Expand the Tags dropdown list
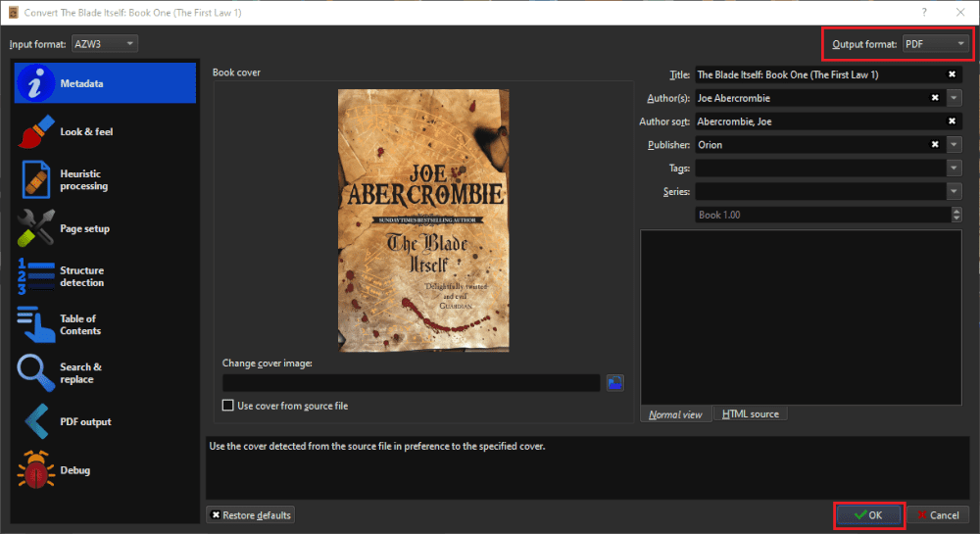Viewport: 980px width, 534px height. [954, 168]
